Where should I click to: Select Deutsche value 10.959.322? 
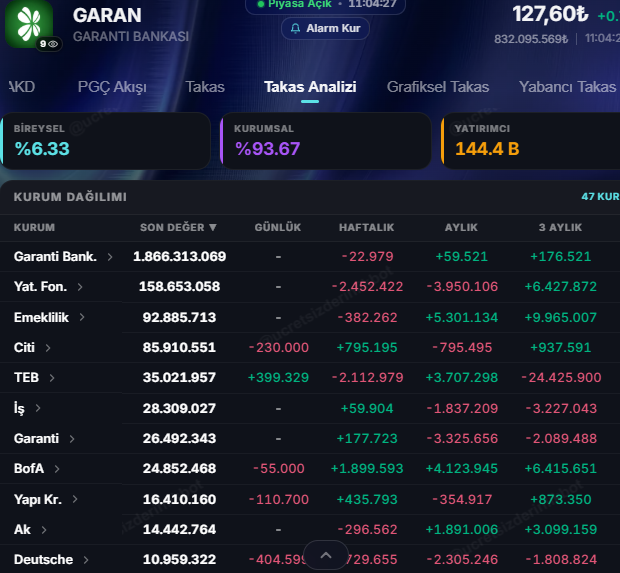(180, 560)
